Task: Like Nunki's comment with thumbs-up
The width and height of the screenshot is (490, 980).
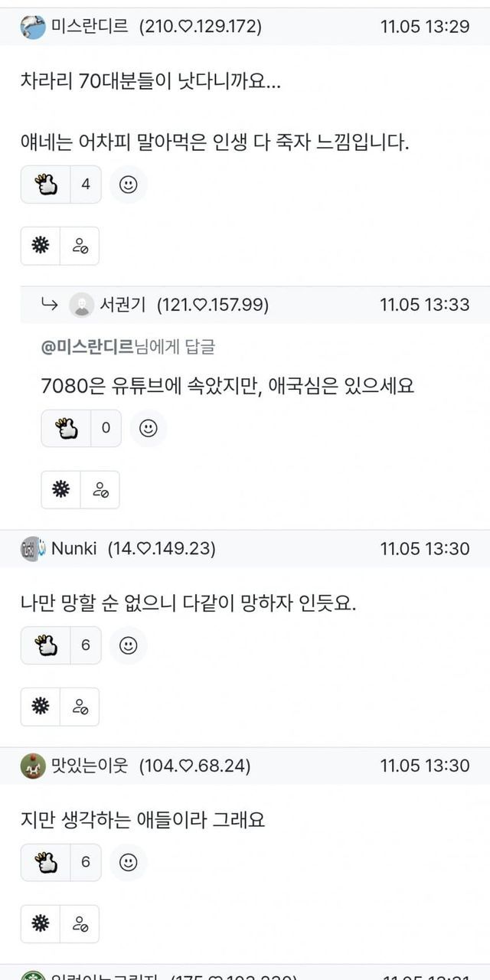Action: pos(46,645)
